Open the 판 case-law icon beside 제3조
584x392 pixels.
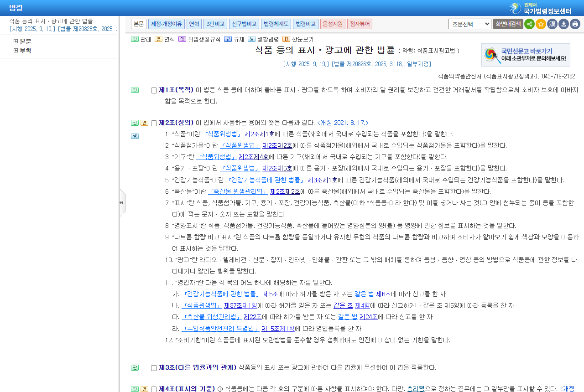(135, 367)
